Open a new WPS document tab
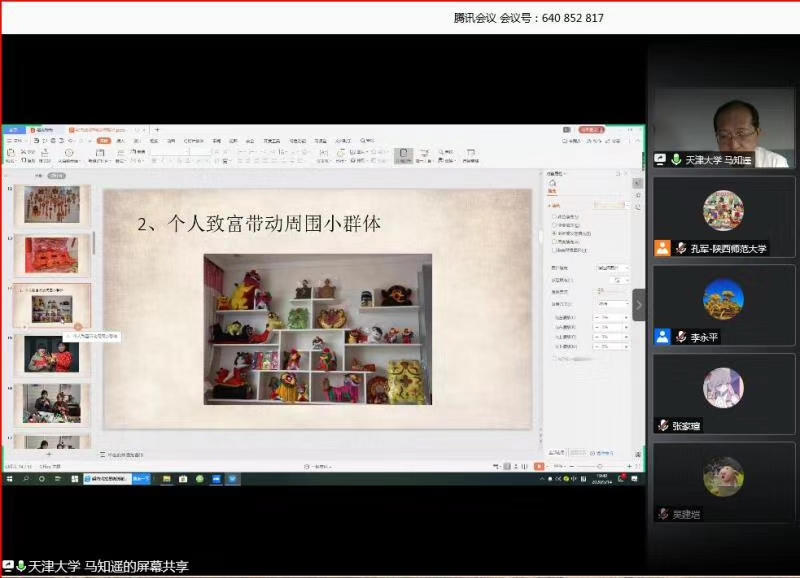Screen dimensions: 800x578 (157, 130)
